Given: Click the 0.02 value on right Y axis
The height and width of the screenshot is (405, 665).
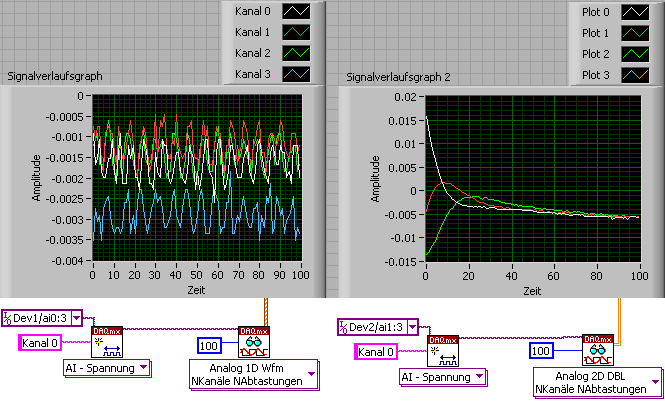Looking at the screenshot, I should pos(405,97).
